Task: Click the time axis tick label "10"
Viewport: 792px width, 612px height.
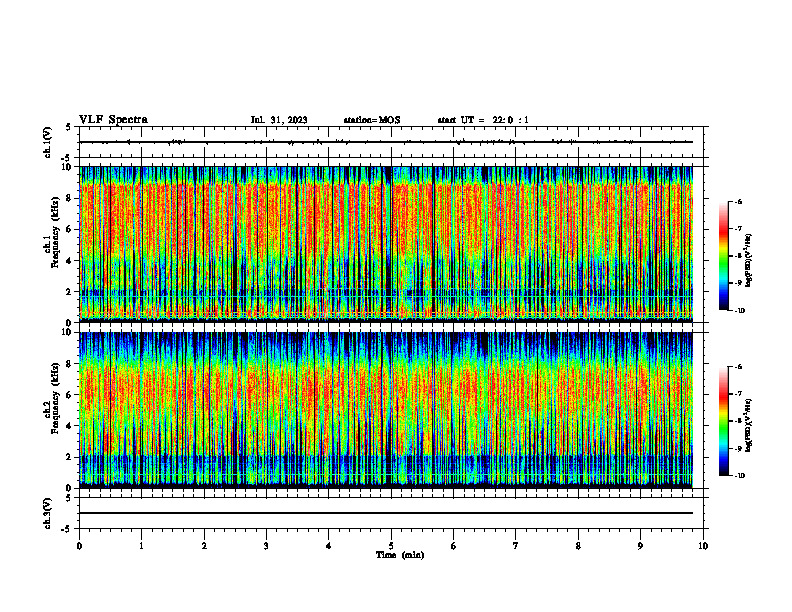Action: [x=703, y=546]
